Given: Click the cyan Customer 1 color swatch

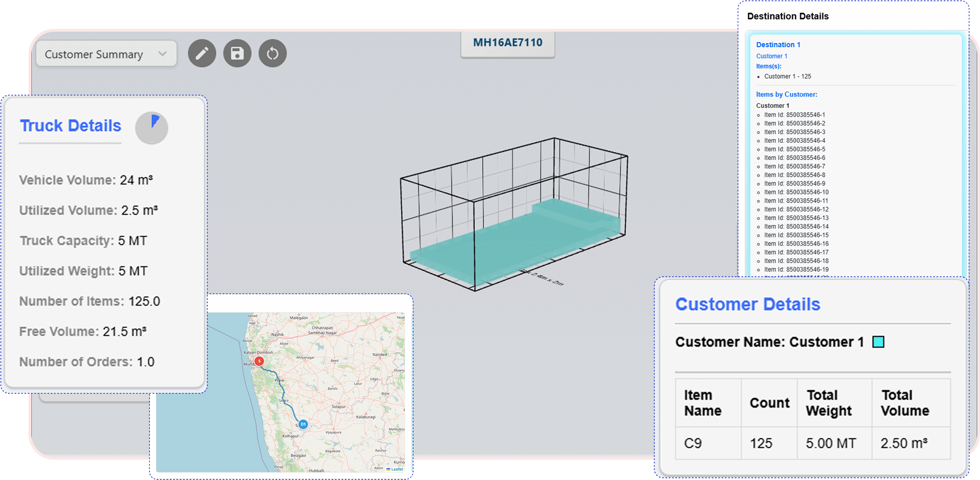Looking at the screenshot, I should point(878,342).
